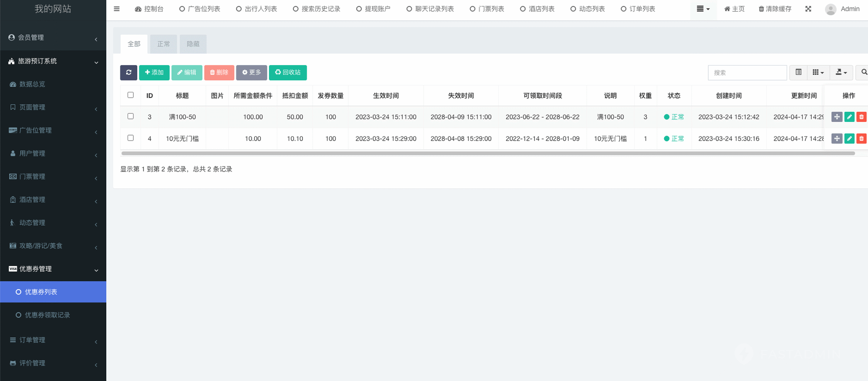Image resolution: width=868 pixels, height=381 pixels.
Task: Toggle the sidebar with the hamburger icon
Action: click(116, 9)
